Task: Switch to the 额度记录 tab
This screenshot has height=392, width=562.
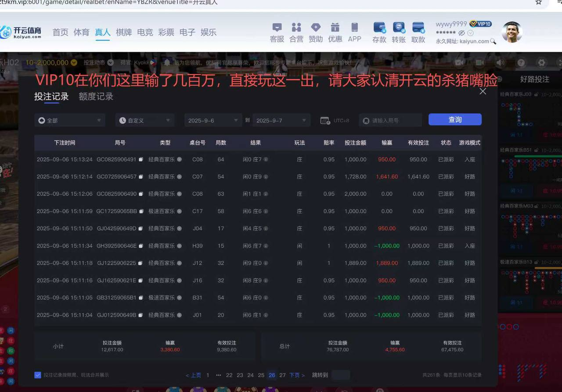Action: 95,97
